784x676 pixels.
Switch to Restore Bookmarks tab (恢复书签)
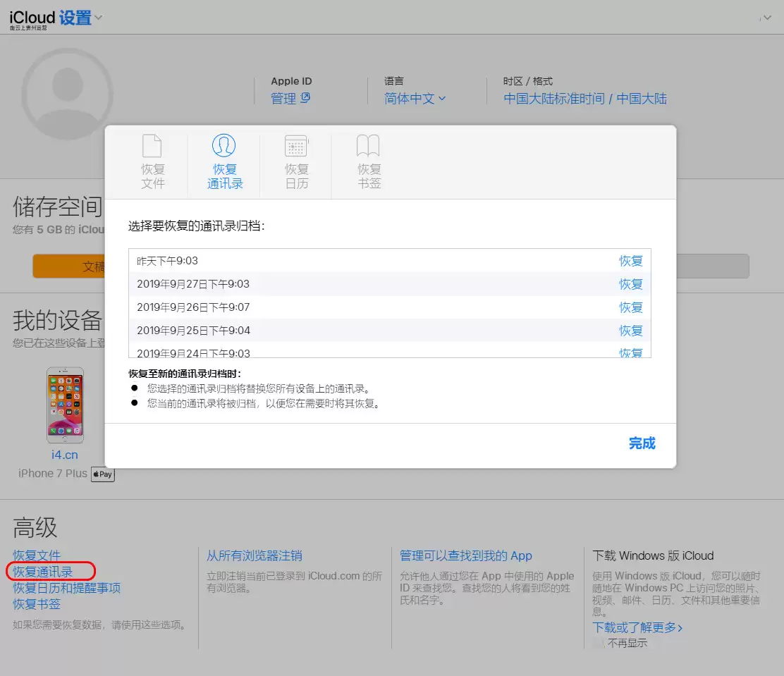[369, 162]
